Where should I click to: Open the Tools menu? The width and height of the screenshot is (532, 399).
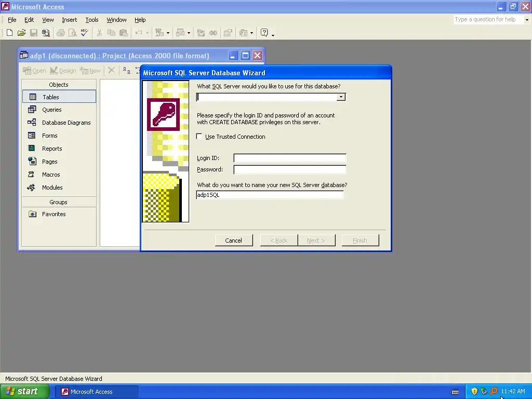[91, 20]
